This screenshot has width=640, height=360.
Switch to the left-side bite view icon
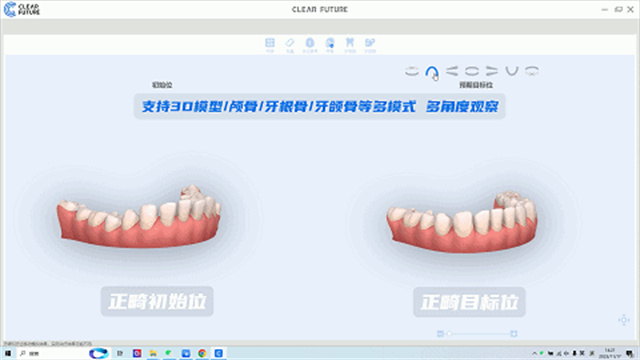coord(452,71)
